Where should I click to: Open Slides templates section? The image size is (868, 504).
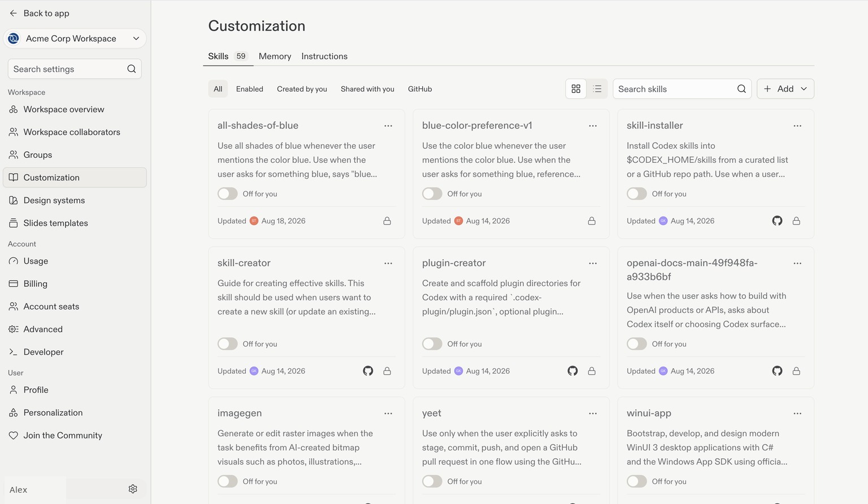click(x=75, y=223)
